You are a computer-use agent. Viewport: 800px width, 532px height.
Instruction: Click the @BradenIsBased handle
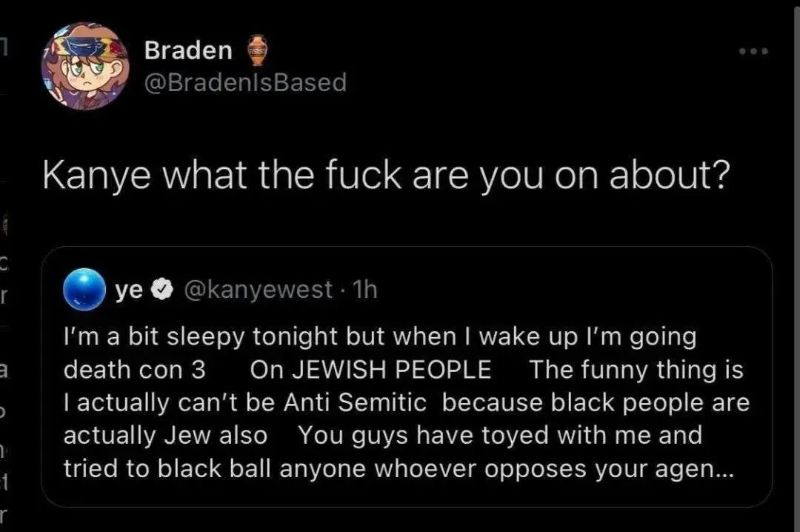pos(245,82)
